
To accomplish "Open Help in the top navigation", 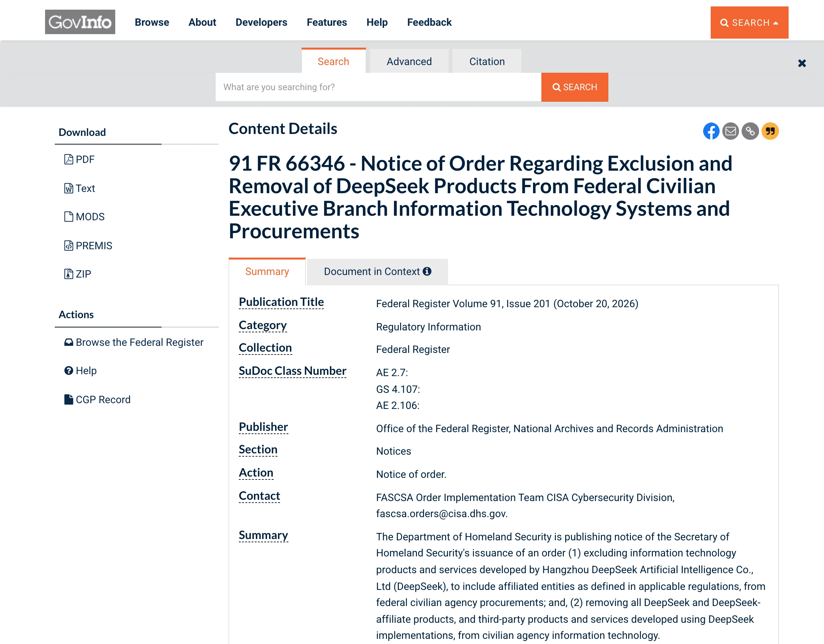I will (x=377, y=22).
